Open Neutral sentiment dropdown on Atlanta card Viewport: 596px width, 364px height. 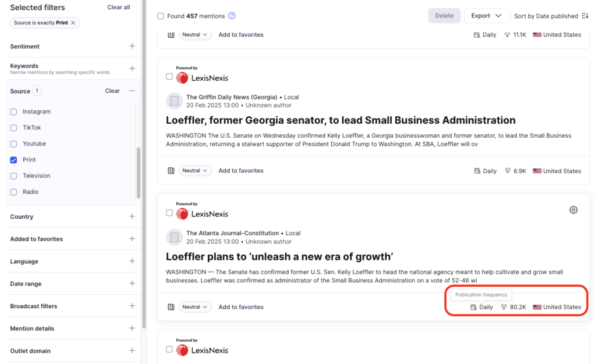click(x=194, y=307)
